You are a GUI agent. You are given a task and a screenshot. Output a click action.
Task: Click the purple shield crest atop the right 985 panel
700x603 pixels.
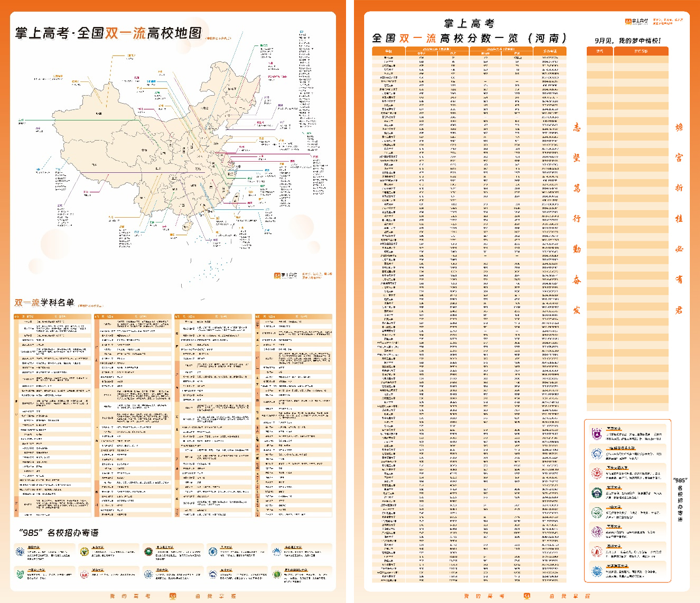[597, 433]
